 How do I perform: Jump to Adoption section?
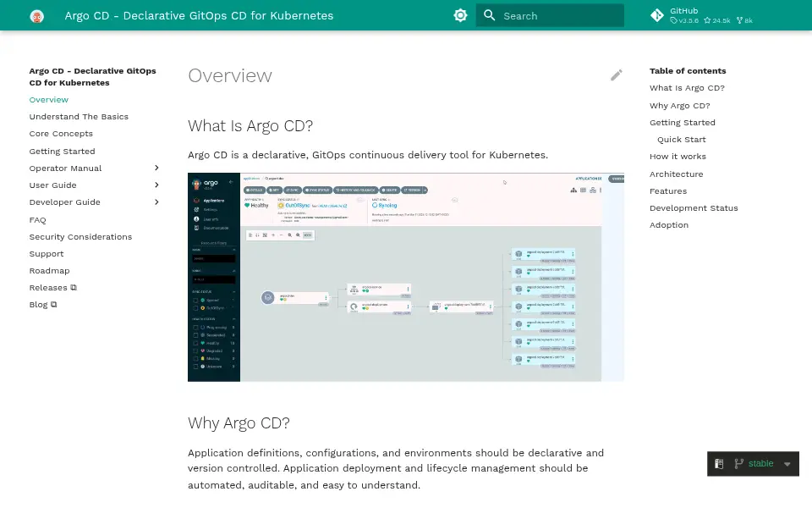tap(669, 225)
